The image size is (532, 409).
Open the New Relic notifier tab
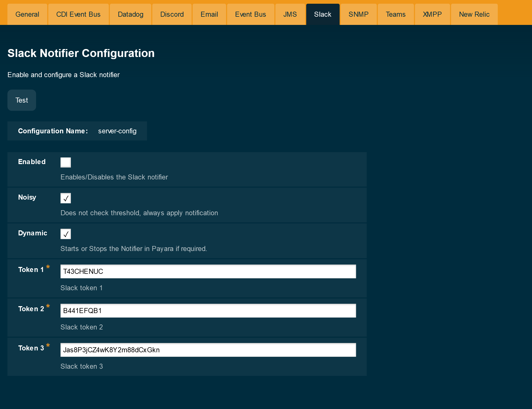click(474, 14)
